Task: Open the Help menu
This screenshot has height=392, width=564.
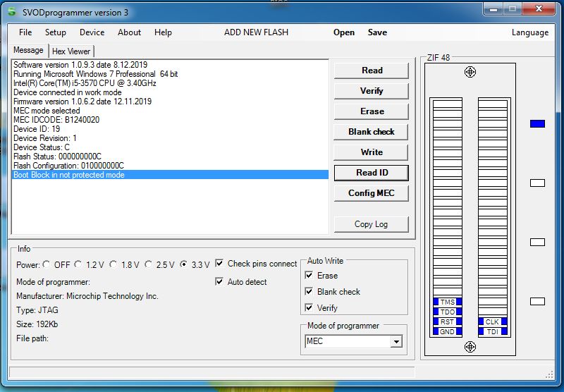Action: pyautogui.click(x=163, y=32)
